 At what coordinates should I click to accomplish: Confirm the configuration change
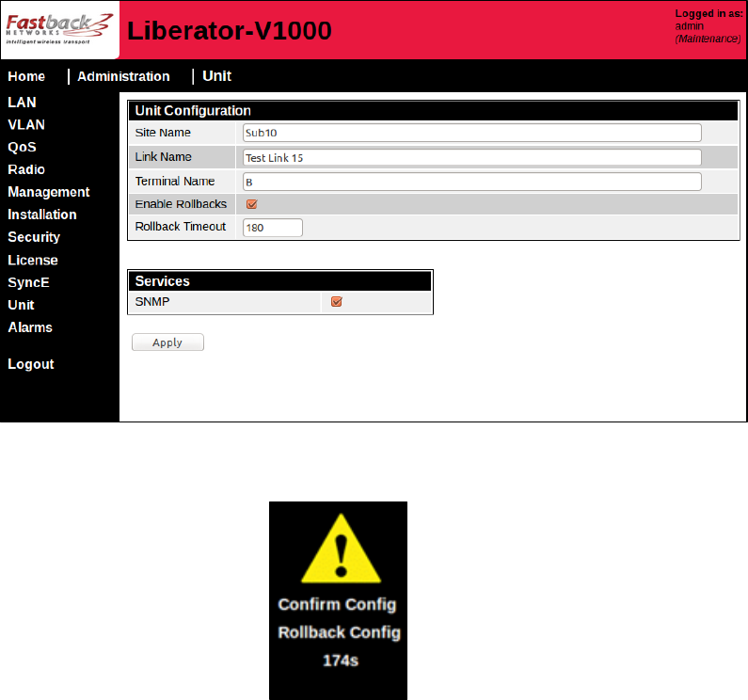337,604
